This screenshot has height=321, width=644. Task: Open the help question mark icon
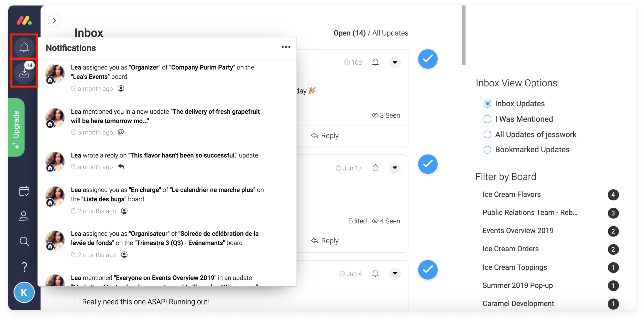pos(24,267)
